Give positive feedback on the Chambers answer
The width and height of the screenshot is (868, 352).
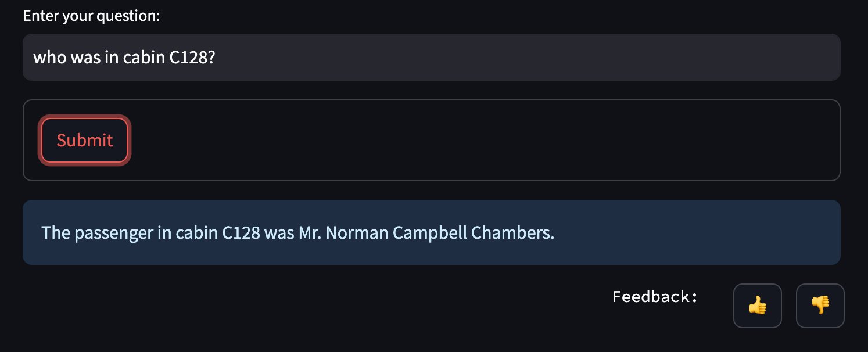pyautogui.click(x=758, y=306)
